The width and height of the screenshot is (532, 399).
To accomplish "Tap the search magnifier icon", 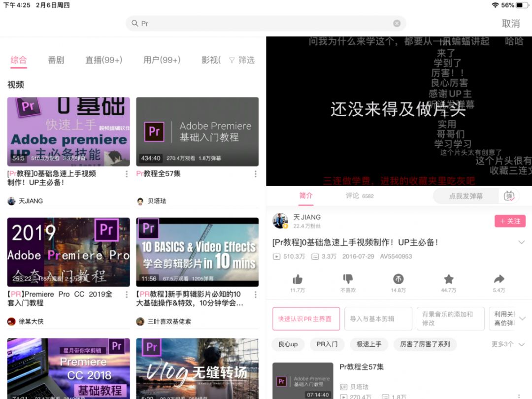I will [x=134, y=23].
